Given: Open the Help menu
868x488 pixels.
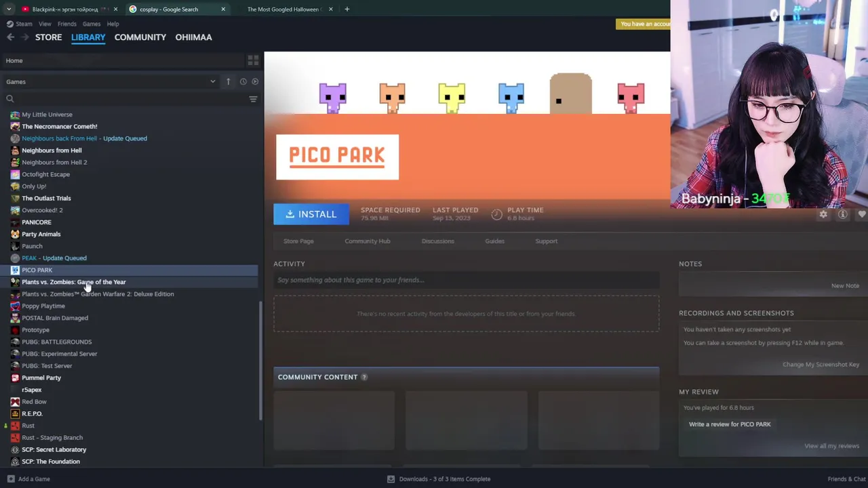Looking at the screenshot, I should click(x=113, y=24).
